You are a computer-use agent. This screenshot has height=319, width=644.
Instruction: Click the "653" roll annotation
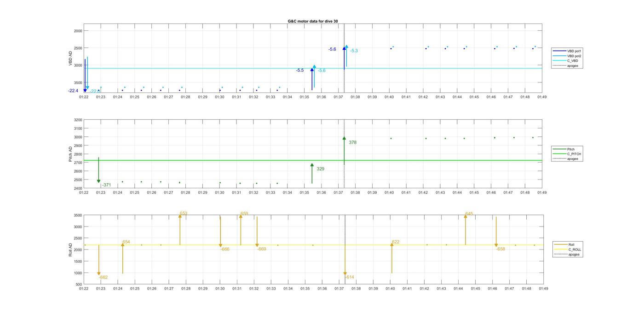184,214
